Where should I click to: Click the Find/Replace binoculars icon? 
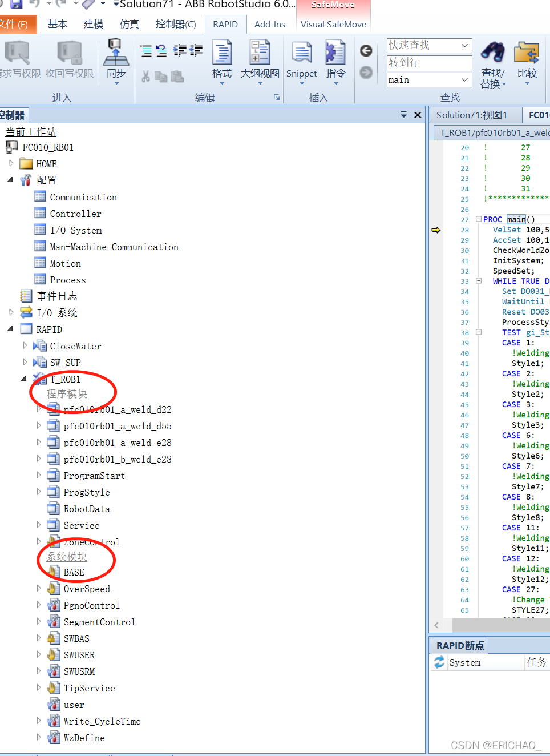[x=492, y=53]
